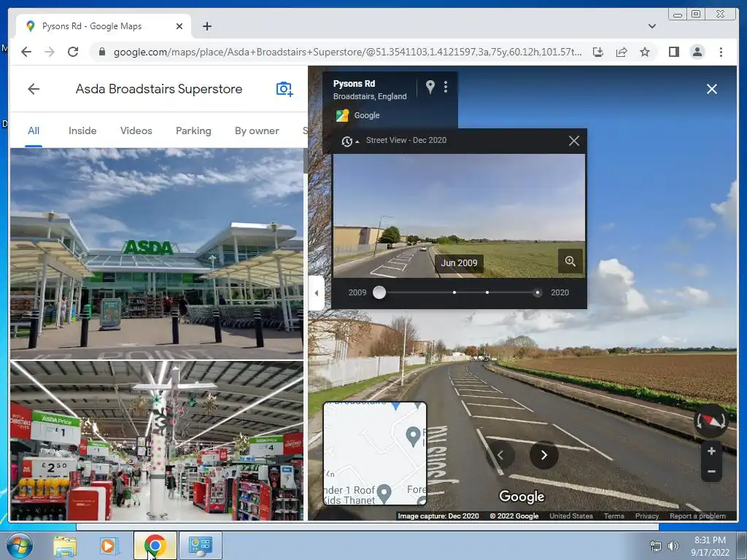Open File Explorer from taskbar

click(65, 545)
